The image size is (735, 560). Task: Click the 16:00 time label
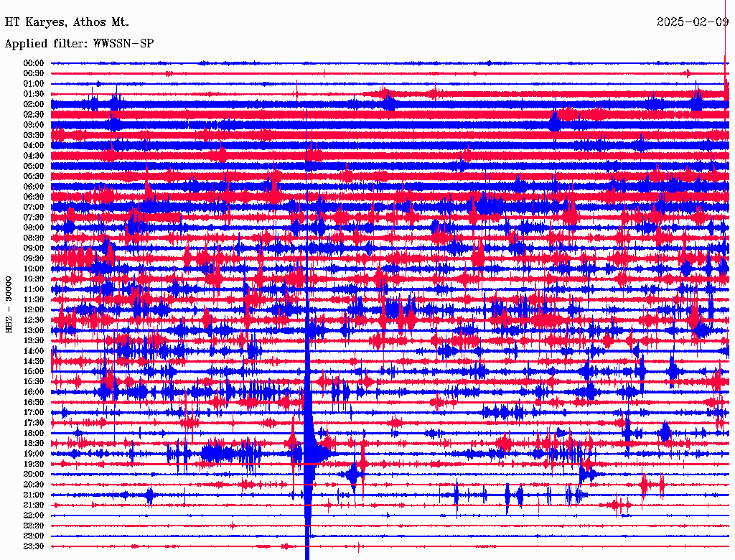pyautogui.click(x=34, y=392)
